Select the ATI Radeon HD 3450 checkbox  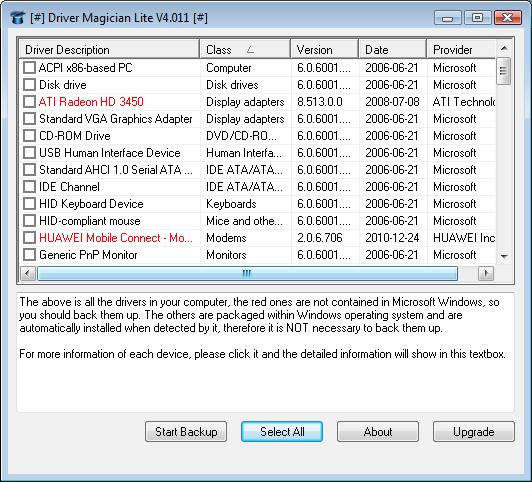tap(30, 101)
